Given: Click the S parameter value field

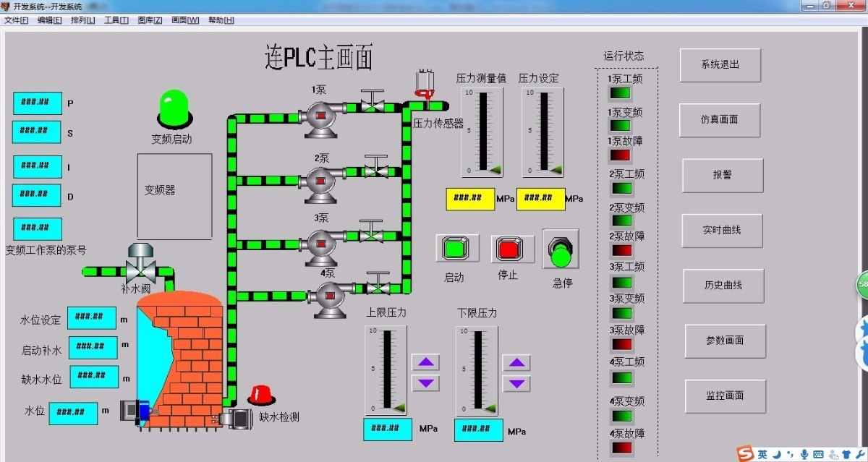Looking at the screenshot, I should pos(38,132).
